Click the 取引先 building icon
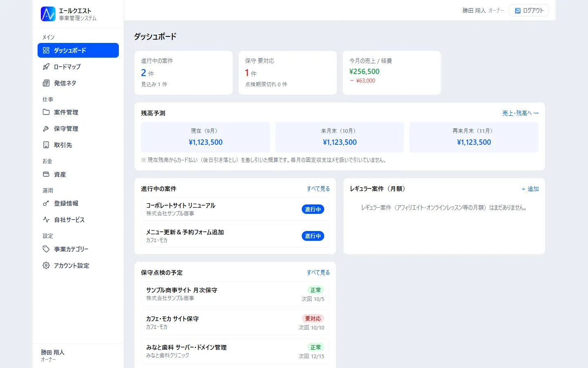588x368 pixels. (46, 145)
